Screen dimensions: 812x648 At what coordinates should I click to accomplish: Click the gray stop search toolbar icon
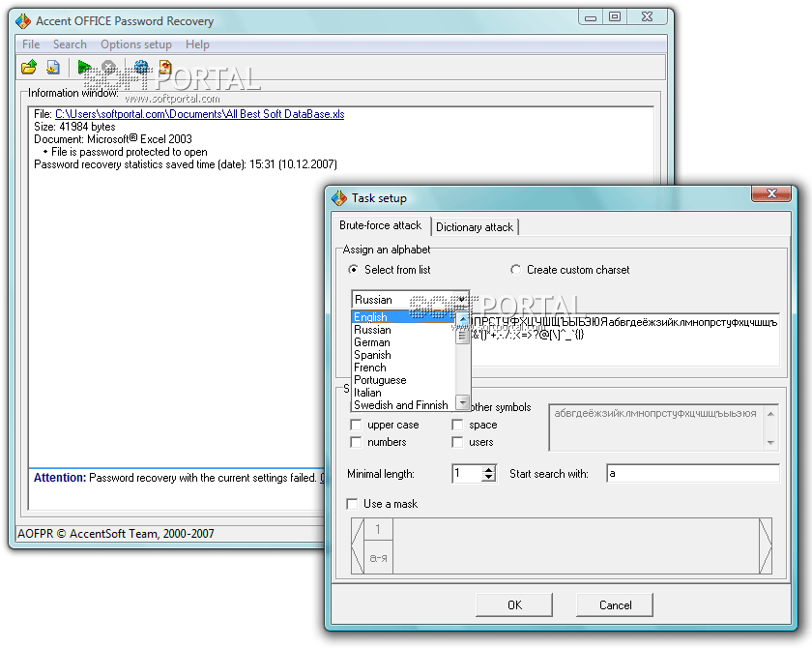[108, 67]
